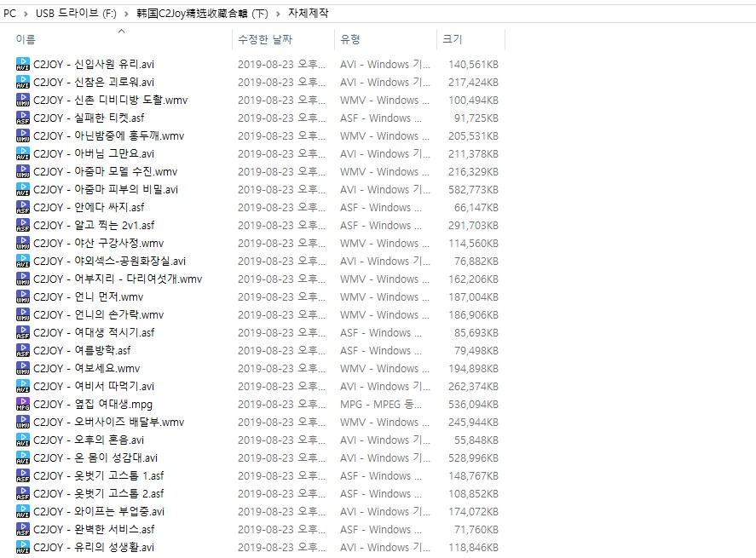The image size is (756, 558).
Task: Click the size value 217,424KB
Action: (x=474, y=83)
